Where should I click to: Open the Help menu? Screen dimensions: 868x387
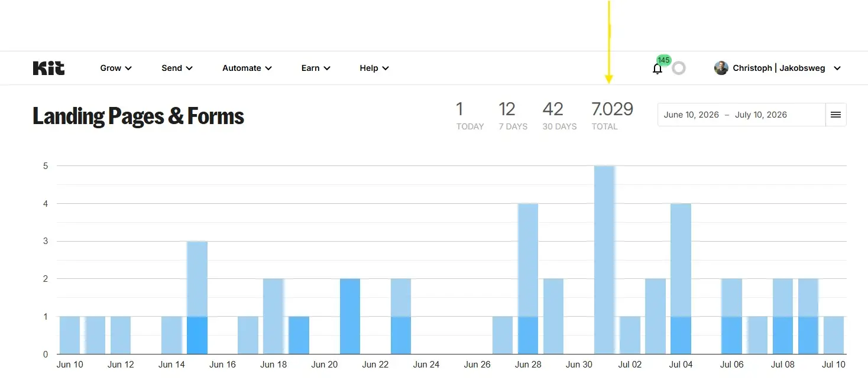click(x=374, y=68)
